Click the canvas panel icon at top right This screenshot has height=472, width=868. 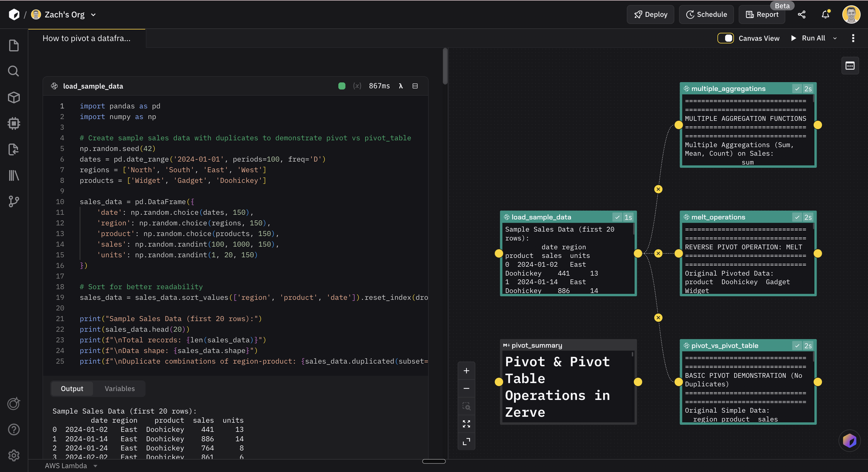(x=850, y=66)
